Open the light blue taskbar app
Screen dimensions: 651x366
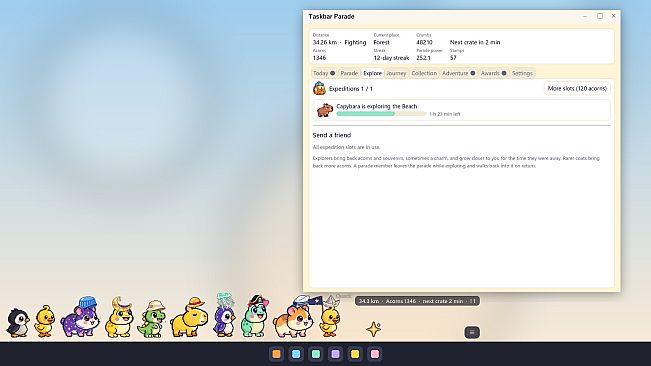(296, 354)
